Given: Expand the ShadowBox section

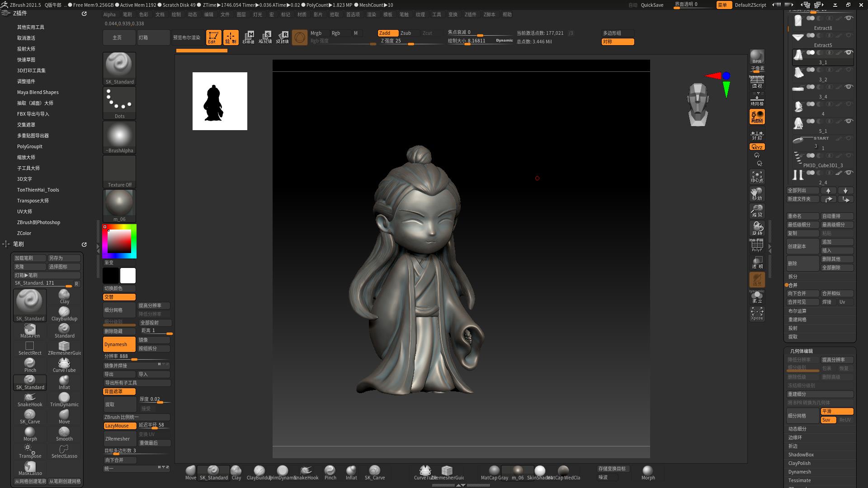Looking at the screenshot, I should click(801, 455).
